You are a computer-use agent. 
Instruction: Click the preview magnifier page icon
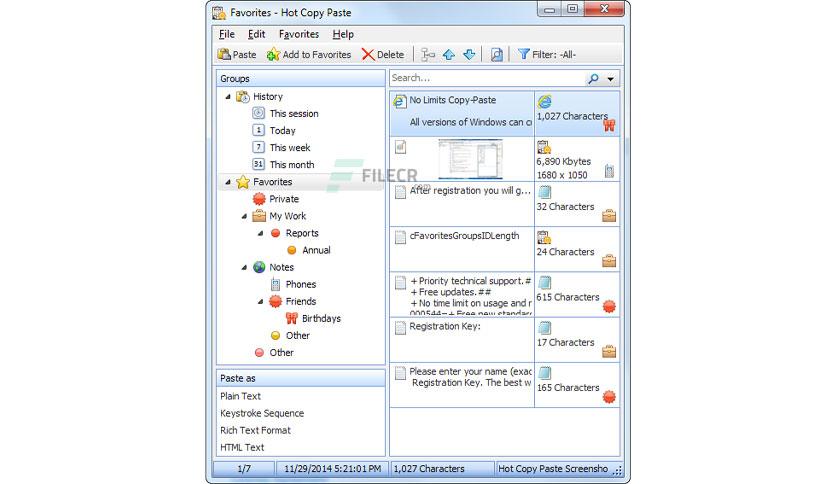pos(496,54)
